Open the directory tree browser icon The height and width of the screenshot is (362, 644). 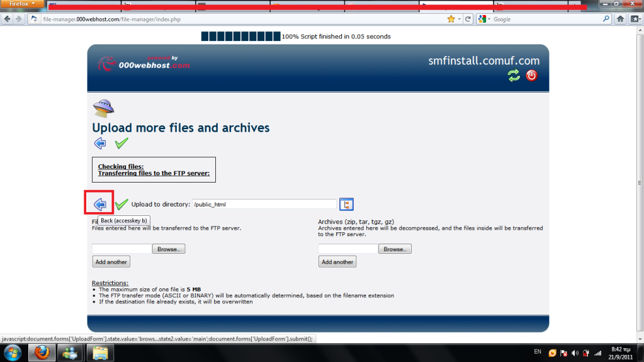tap(346, 204)
